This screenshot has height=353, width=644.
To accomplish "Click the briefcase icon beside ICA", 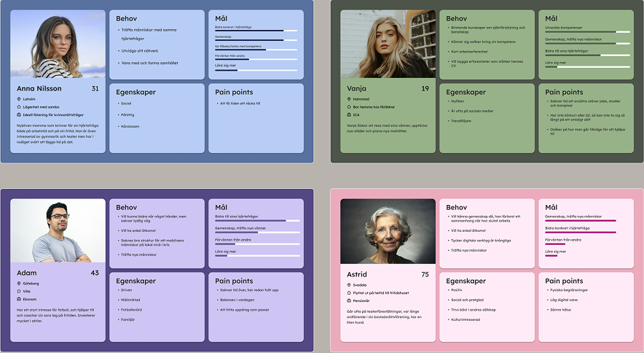I will point(349,115).
